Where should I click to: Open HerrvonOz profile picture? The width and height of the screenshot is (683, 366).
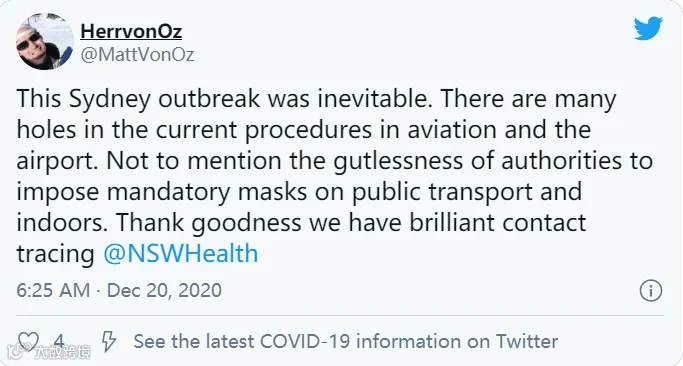[45, 41]
